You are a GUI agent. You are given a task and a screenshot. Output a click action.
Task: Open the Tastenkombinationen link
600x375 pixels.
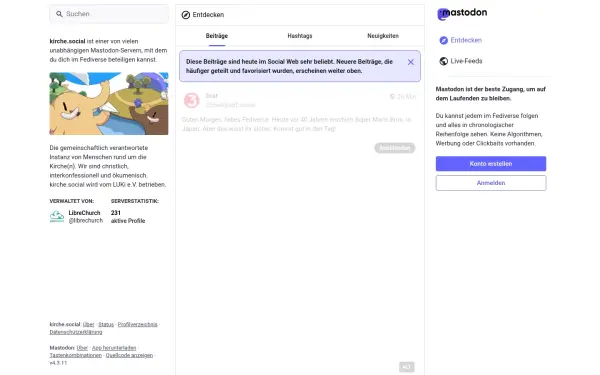pyautogui.click(x=76, y=355)
